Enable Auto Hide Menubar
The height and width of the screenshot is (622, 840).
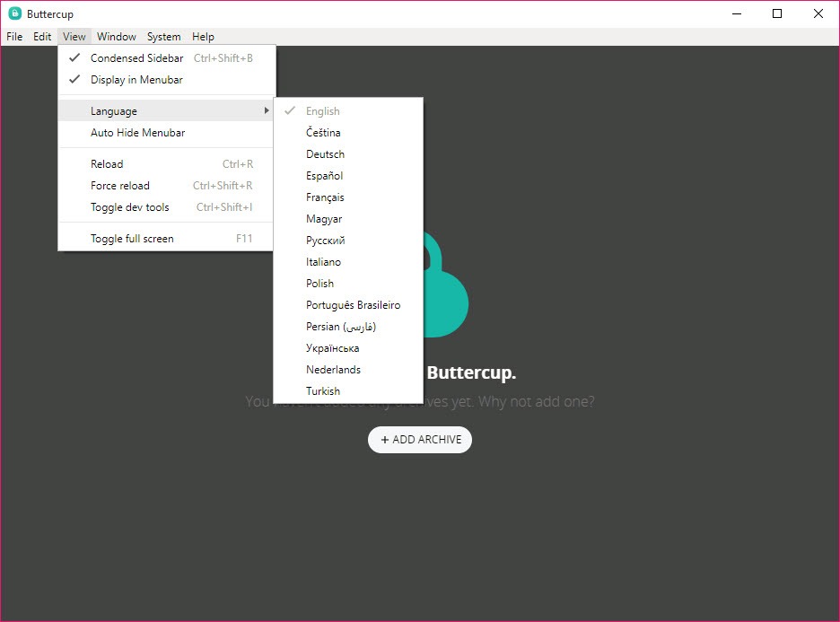tap(167, 132)
